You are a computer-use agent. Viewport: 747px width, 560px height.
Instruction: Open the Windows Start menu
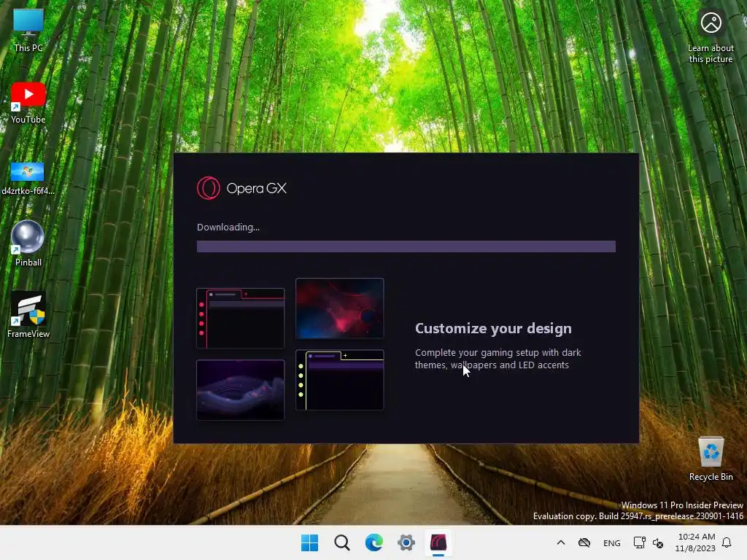[x=309, y=542]
